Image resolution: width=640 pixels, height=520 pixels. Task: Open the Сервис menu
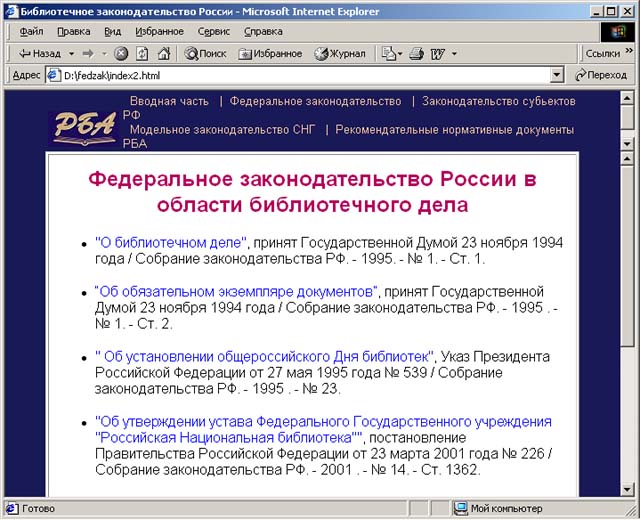pyautogui.click(x=213, y=31)
